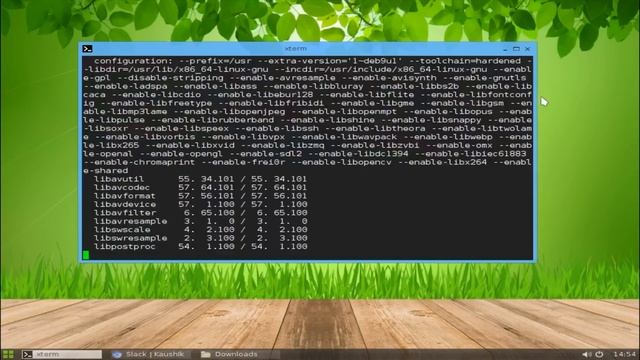640x360 pixels.
Task: Click the libswscale version row
Action: point(200,230)
